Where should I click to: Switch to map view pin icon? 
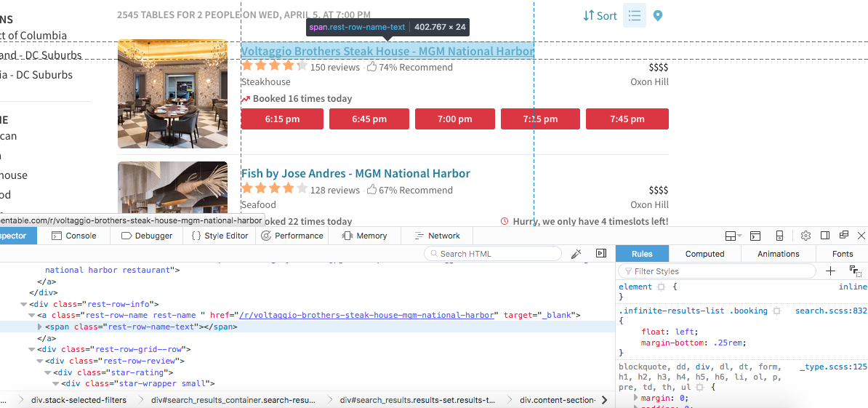pyautogui.click(x=657, y=15)
